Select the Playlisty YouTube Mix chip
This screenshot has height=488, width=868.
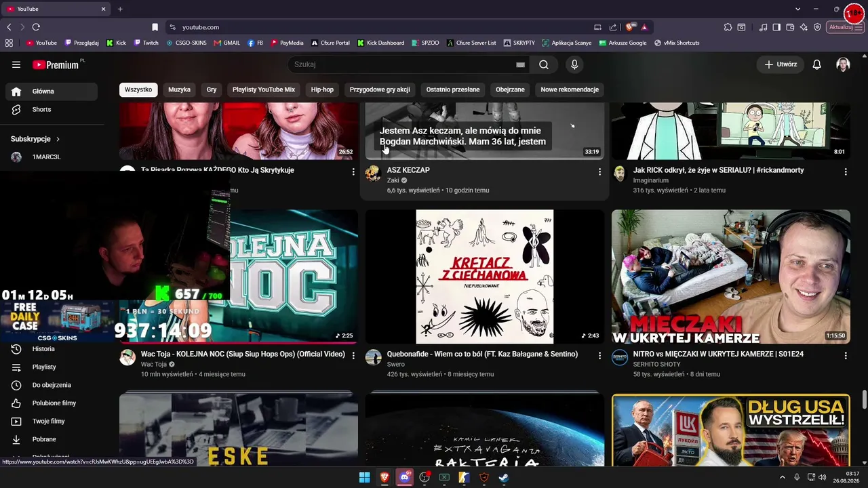pos(264,89)
